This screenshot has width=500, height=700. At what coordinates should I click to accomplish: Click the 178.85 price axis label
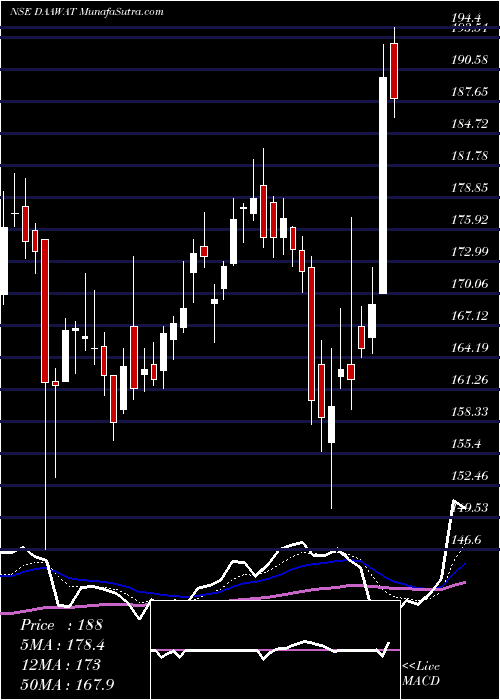[x=469, y=188]
